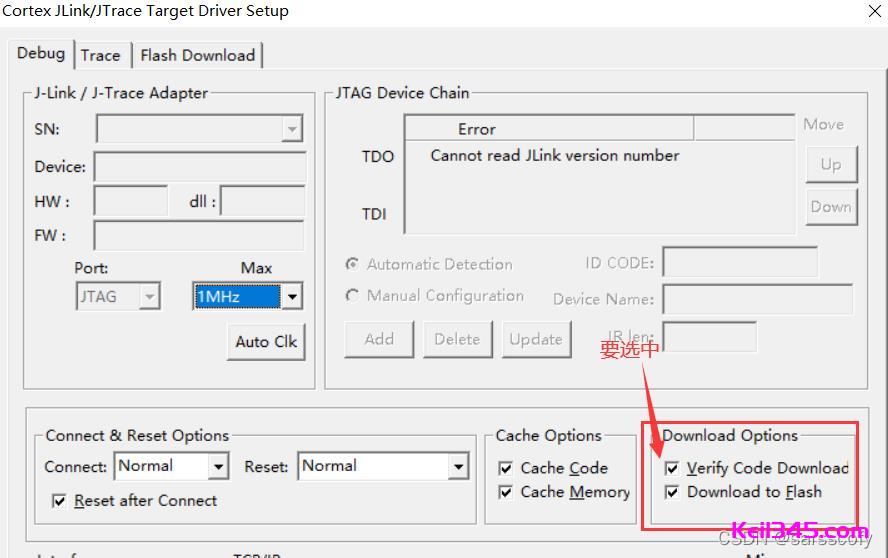Click the ID CODE input field
This screenshot has height=558, width=888.
click(x=739, y=263)
